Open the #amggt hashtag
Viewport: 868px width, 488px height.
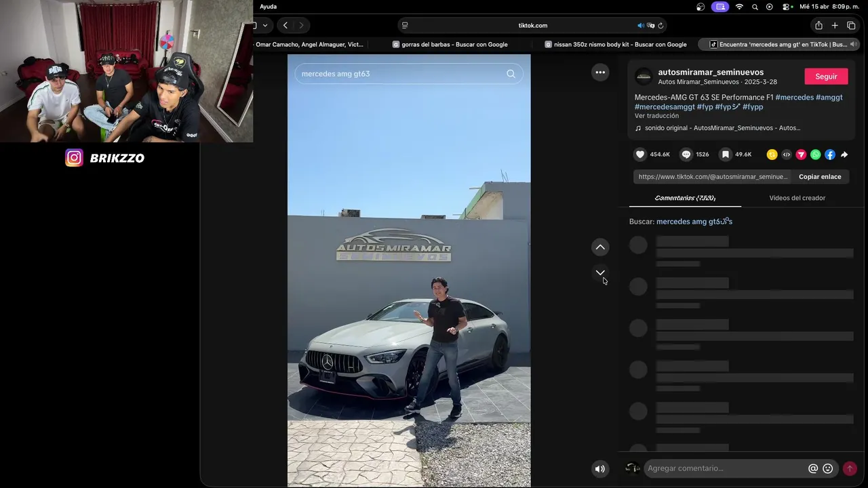(829, 98)
